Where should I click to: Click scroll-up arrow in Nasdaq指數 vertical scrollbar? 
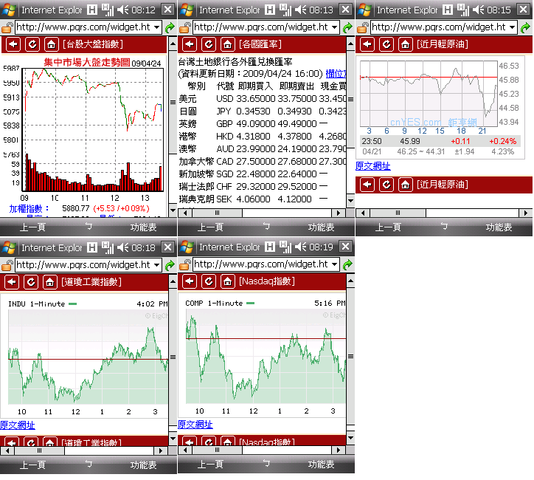(351, 281)
